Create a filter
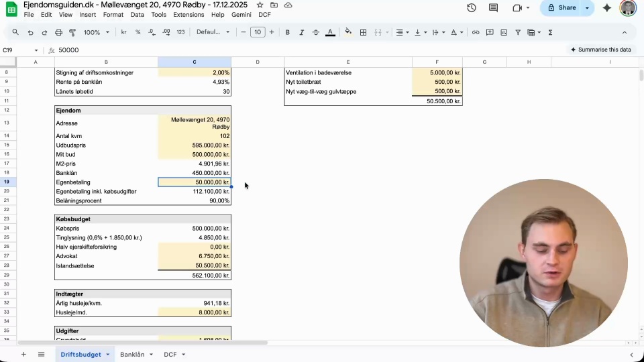This screenshot has width=644, height=362. point(518,32)
